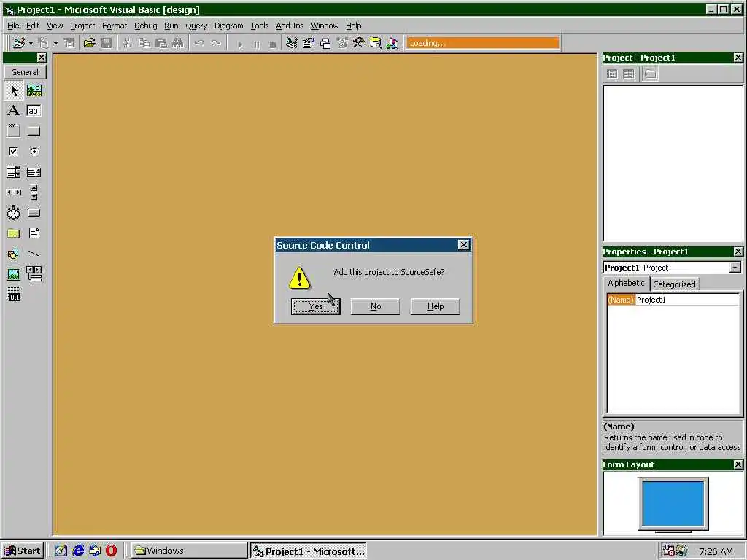The height and width of the screenshot is (560, 747).
Task: Click the Break pause icon
Action: (x=257, y=44)
